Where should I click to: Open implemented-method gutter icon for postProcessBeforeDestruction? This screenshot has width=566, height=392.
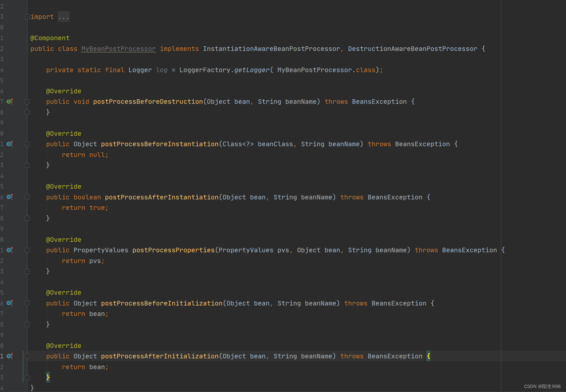pos(10,102)
